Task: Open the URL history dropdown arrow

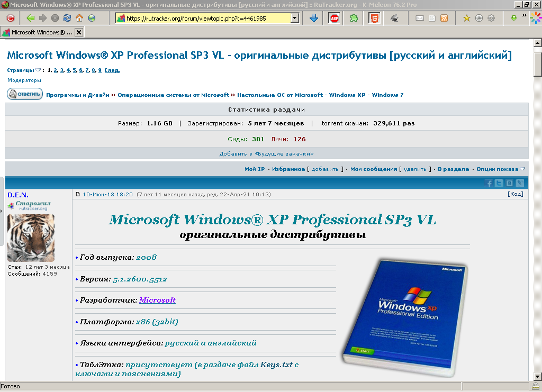Action: (294, 18)
